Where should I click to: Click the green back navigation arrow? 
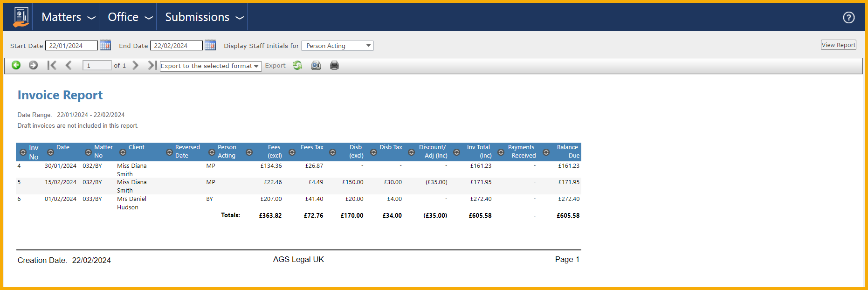coord(16,65)
